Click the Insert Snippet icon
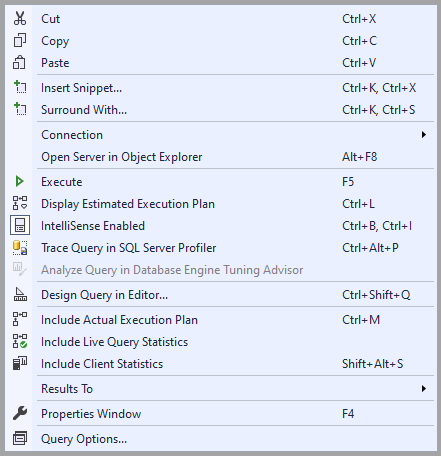441x456 pixels. coord(20,88)
